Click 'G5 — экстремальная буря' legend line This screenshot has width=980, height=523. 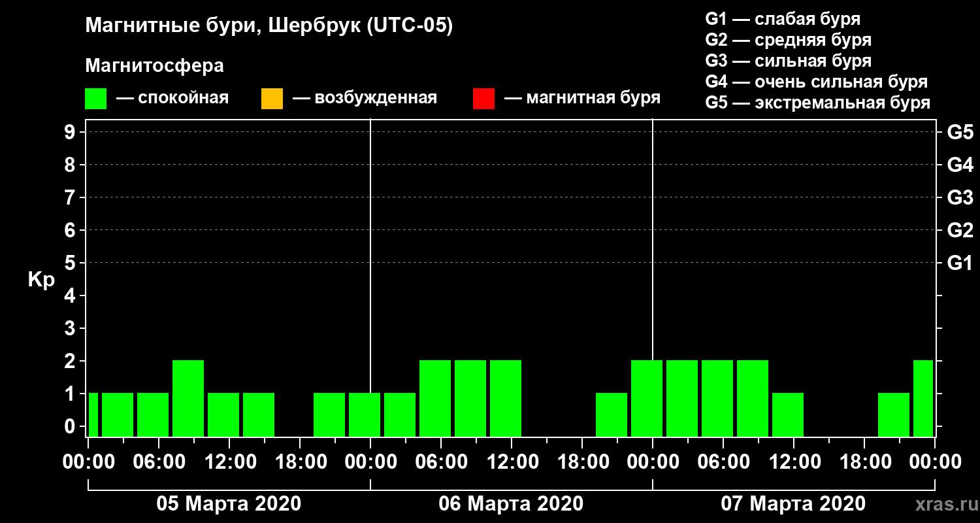[x=818, y=103]
